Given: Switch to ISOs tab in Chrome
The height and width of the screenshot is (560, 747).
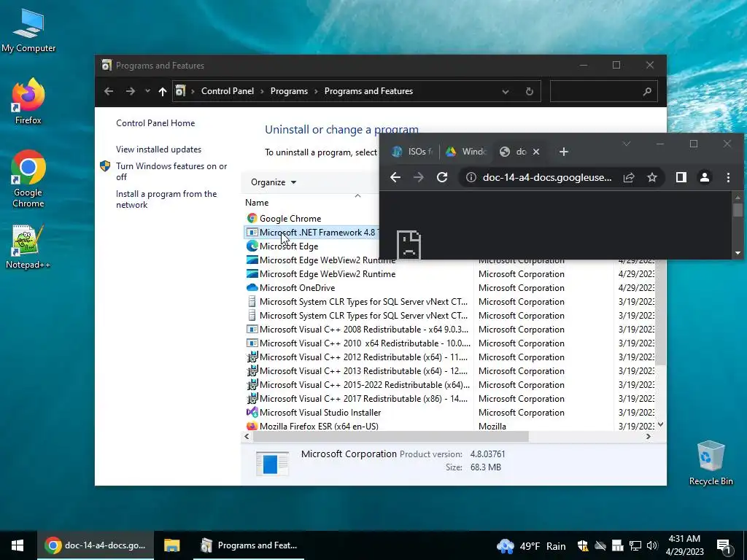Looking at the screenshot, I should pyautogui.click(x=414, y=152).
